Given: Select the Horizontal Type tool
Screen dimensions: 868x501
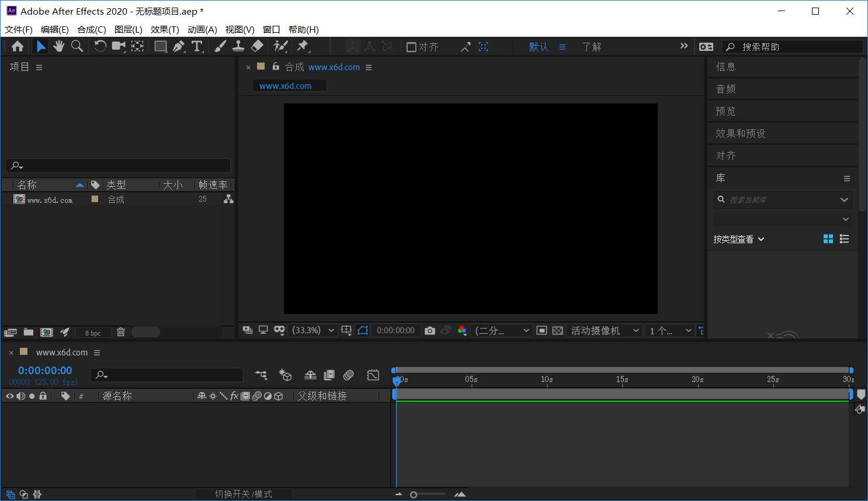Looking at the screenshot, I should tap(197, 46).
